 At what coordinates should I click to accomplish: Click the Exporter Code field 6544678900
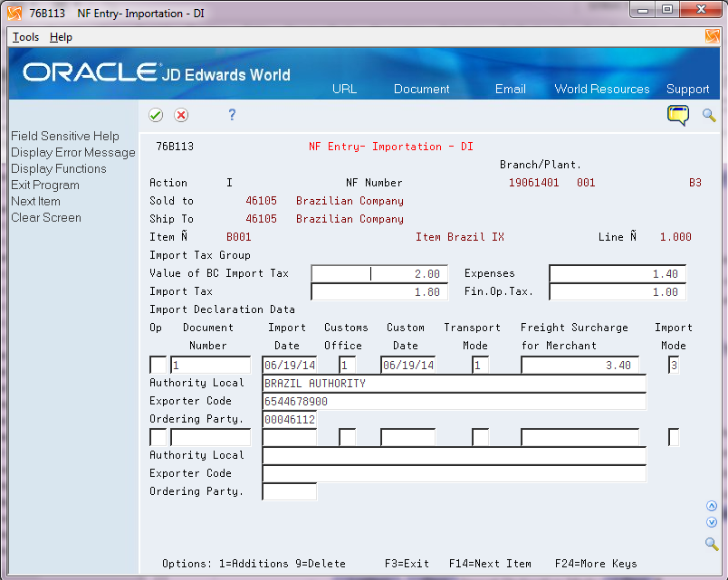pyautogui.click(x=454, y=402)
